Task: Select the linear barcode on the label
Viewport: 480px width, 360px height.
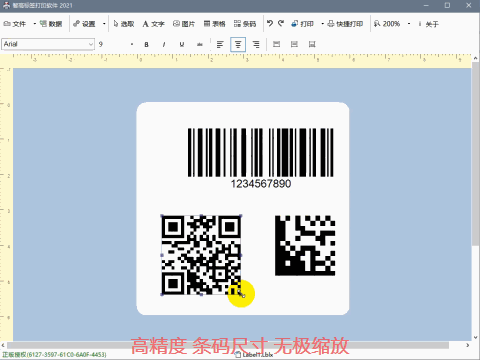Action: pyautogui.click(x=260, y=152)
